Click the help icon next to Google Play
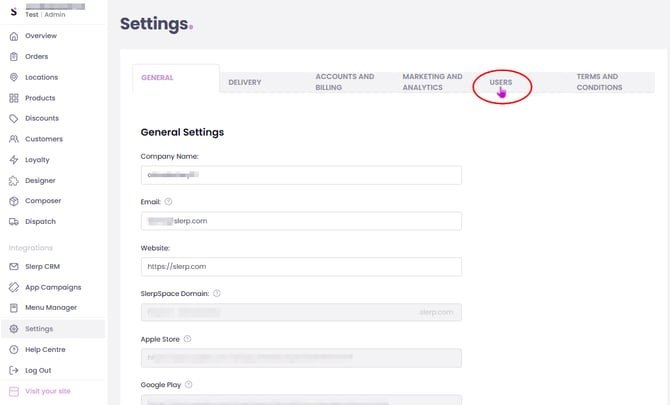Screen dimensions: 670x405 (x=189, y=384)
